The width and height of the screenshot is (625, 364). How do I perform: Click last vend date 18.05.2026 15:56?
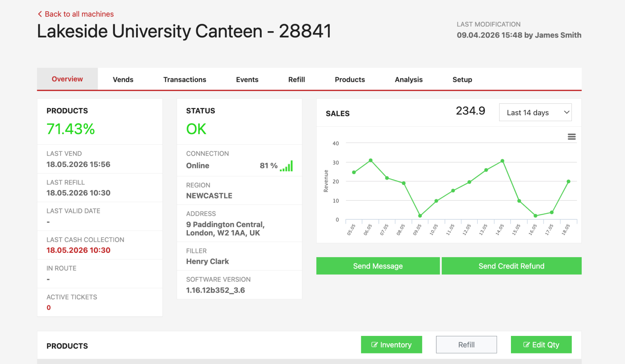79,164
